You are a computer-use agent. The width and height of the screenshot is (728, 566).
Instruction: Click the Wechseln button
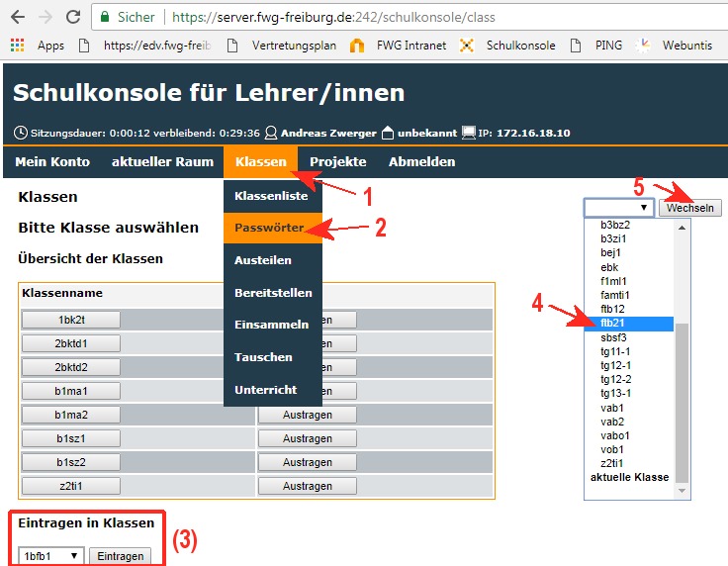(690, 208)
